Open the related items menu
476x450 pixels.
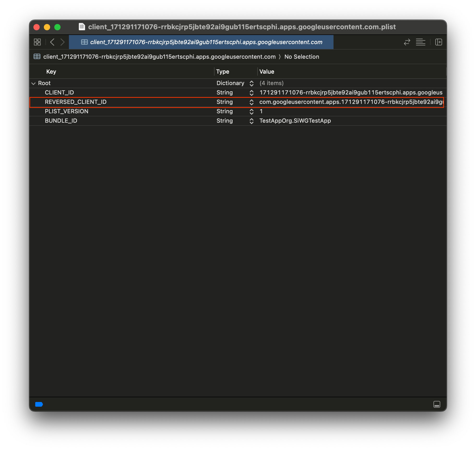(37, 42)
